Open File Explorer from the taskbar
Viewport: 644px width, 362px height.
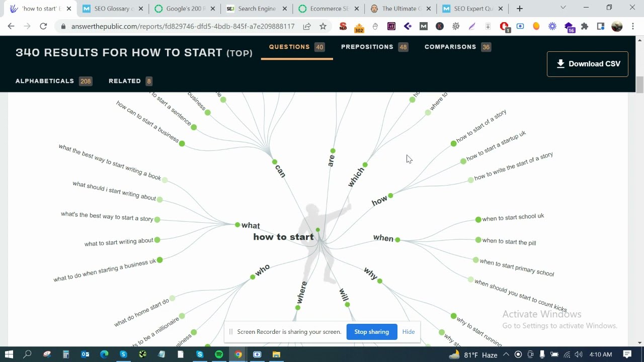(276, 354)
